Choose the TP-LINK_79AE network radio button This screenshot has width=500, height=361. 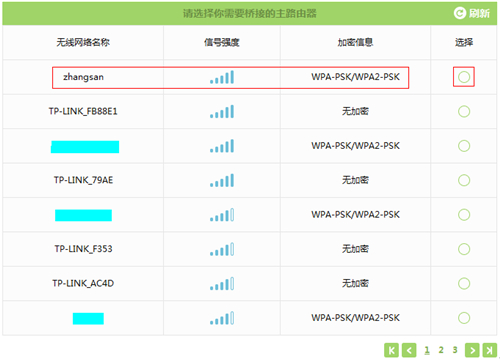[464, 180]
